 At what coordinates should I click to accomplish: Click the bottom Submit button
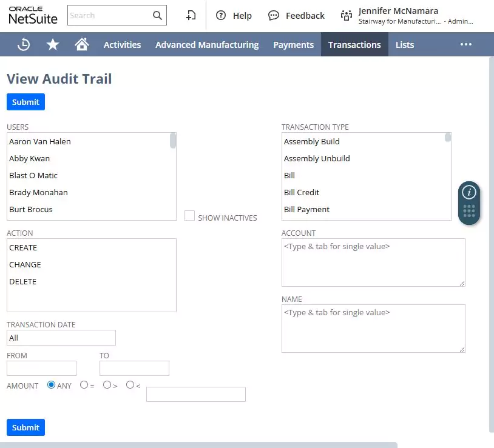click(25, 427)
